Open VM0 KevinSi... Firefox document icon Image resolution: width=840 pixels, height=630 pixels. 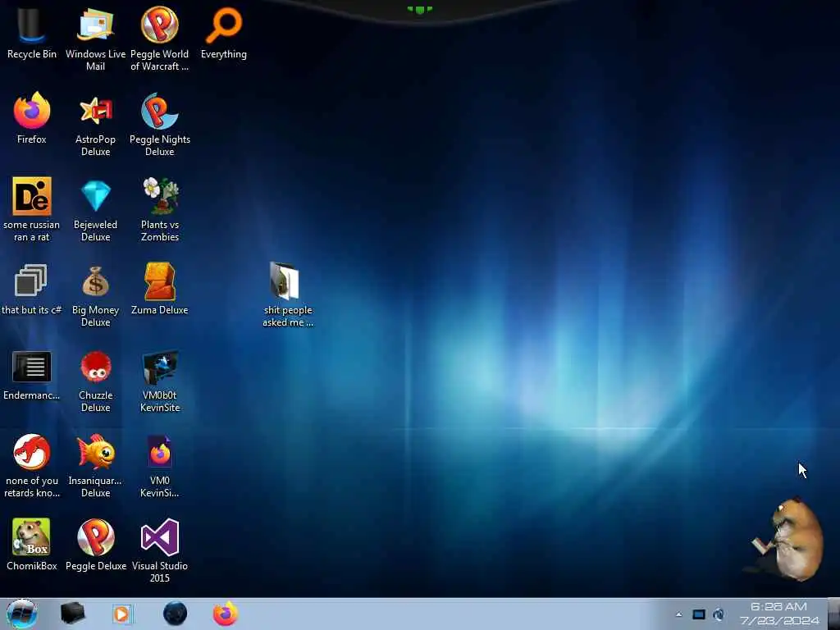[160, 466]
